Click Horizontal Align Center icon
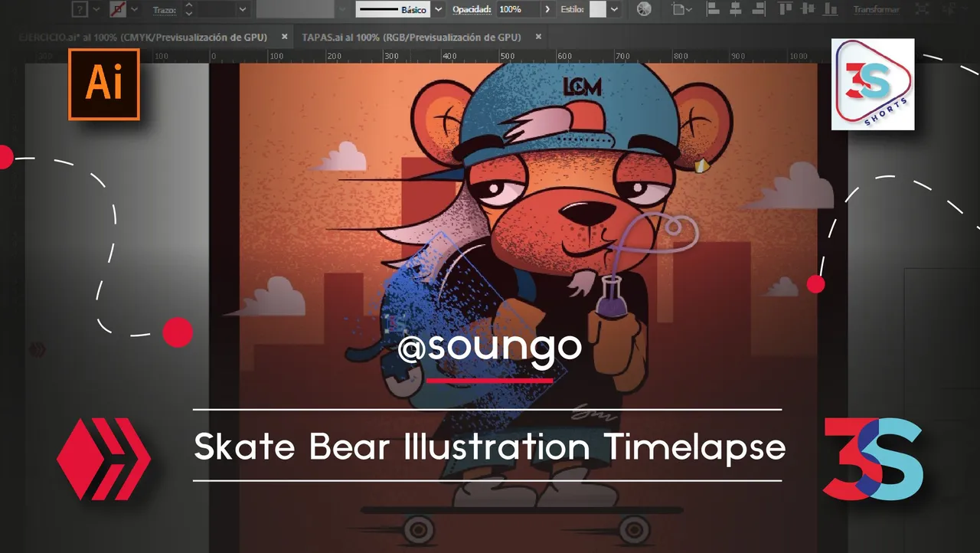 point(736,9)
